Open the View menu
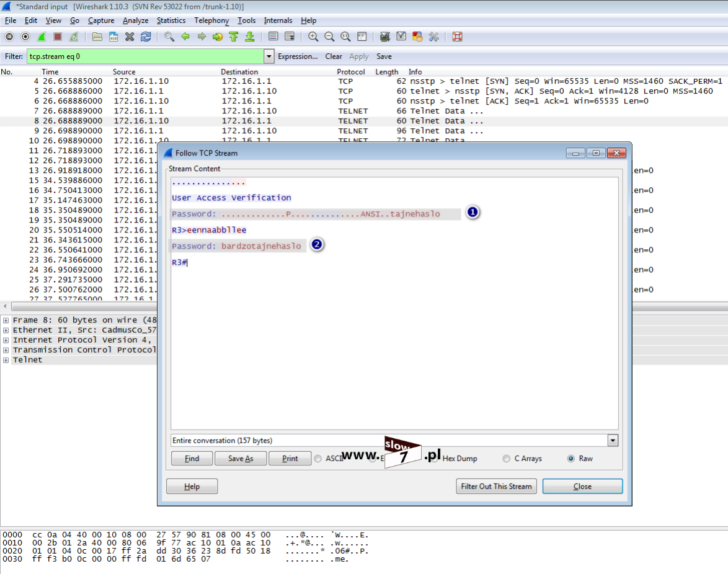Screen dimensions: 728x574 click(x=53, y=20)
